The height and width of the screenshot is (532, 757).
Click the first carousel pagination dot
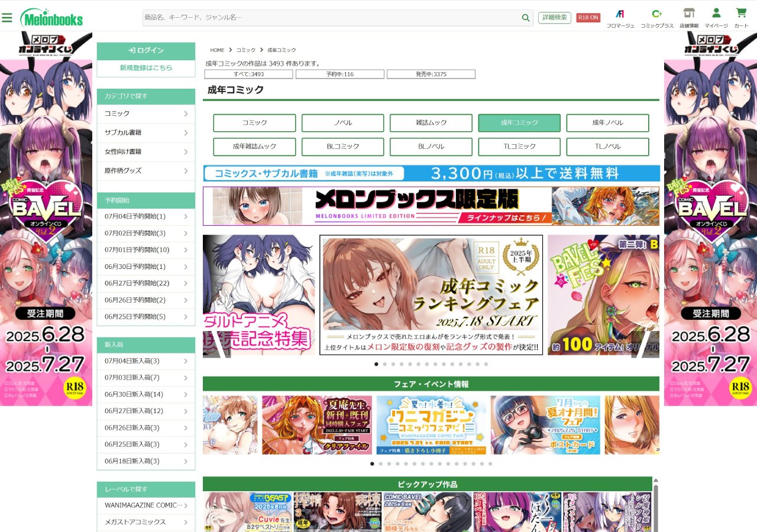(x=376, y=364)
